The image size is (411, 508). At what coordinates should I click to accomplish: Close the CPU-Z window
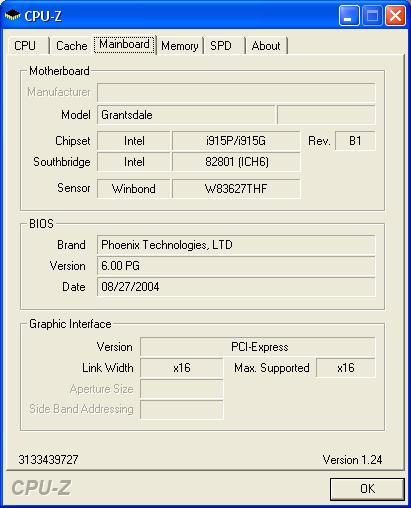coord(395,15)
